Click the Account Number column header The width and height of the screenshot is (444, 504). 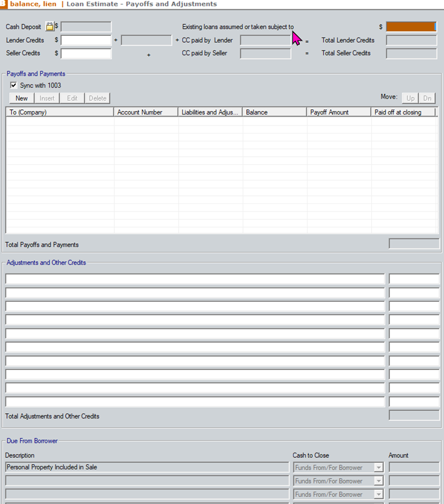point(146,112)
